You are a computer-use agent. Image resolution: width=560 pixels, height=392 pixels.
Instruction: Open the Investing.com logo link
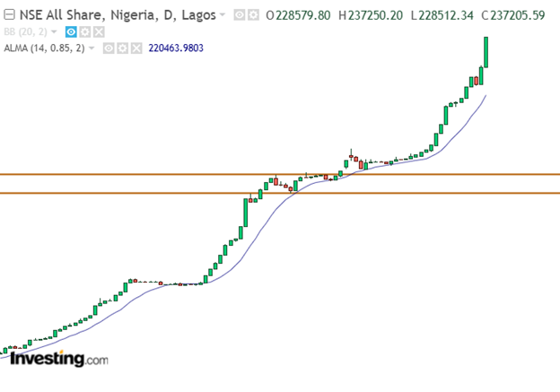pyautogui.click(x=59, y=359)
